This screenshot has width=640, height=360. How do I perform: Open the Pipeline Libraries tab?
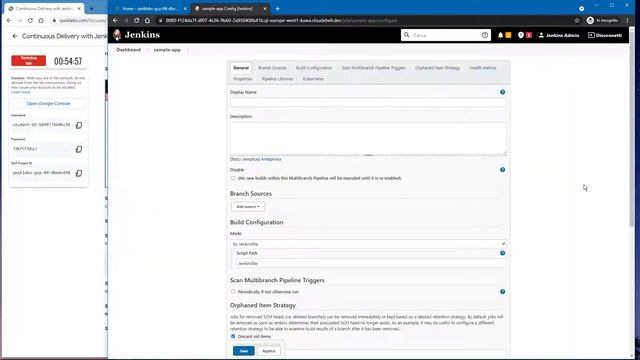point(277,79)
